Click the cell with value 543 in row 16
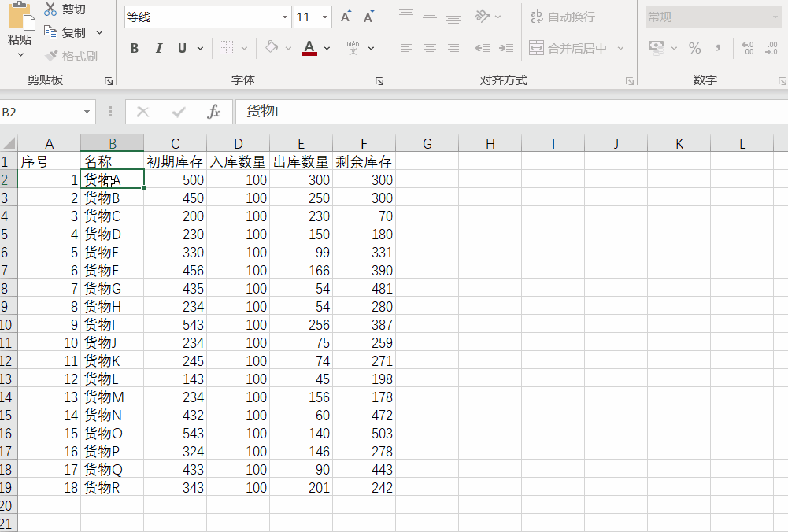The width and height of the screenshot is (788, 532). coord(175,433)
